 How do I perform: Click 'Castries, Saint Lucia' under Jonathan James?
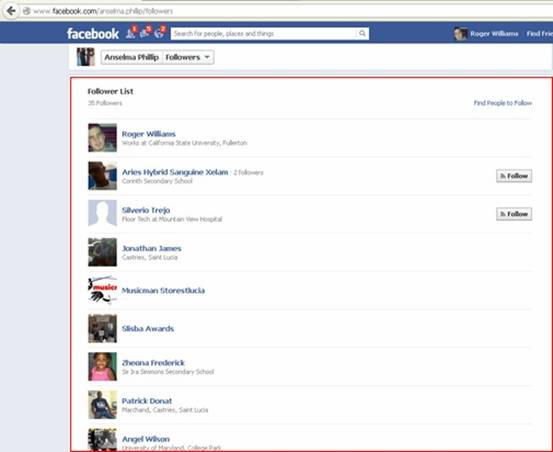click(x=150, y=257)
